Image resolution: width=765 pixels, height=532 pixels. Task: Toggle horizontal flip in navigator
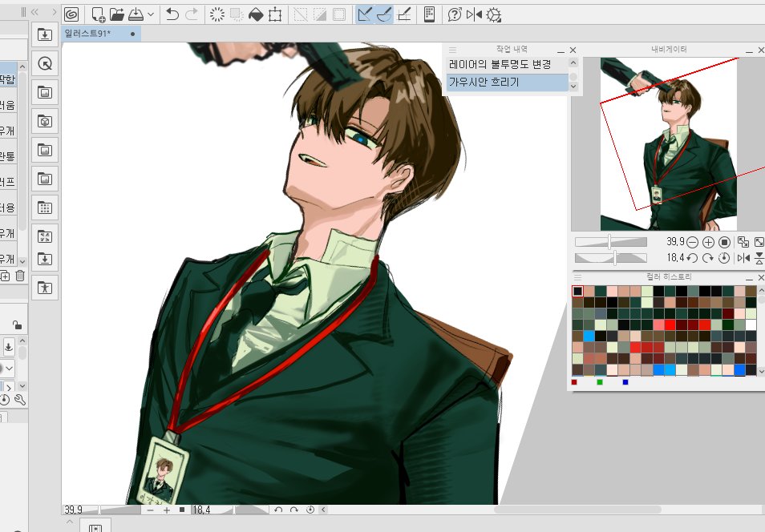[743, 258]
